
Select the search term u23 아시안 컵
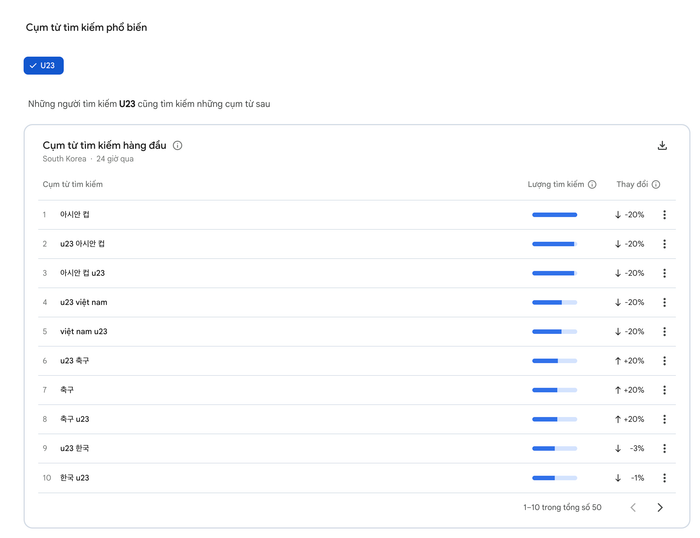[x=82, y=244]
